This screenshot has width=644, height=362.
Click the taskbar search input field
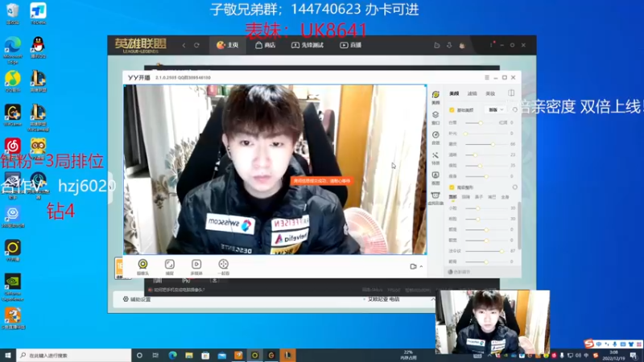(74, 355)
